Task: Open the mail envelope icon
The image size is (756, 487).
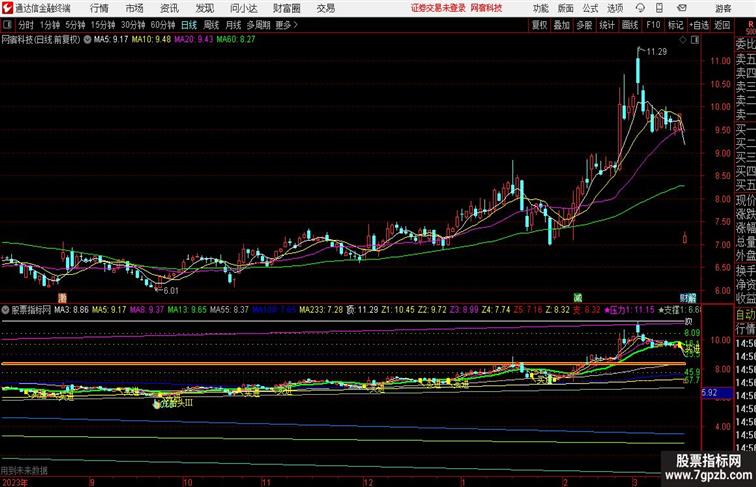Action: pyautogui.click(x=682, y=8)
